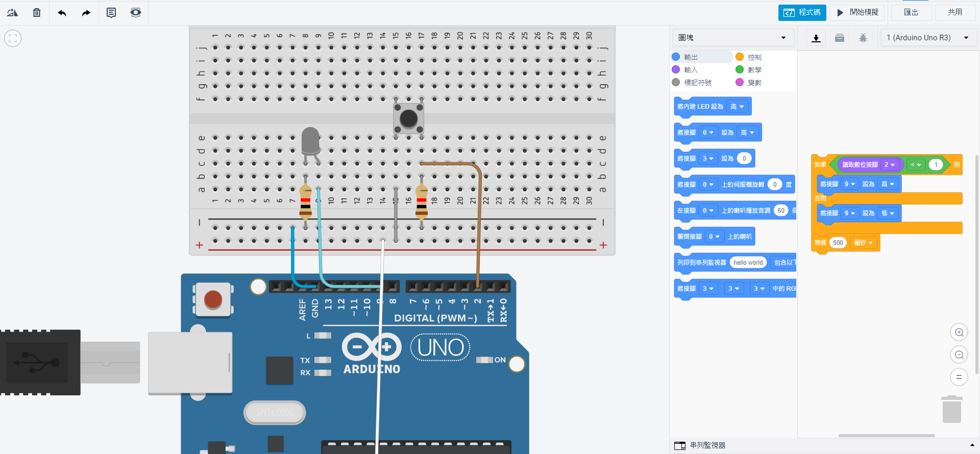Open the 圖塊 editor mode dropdown

coord(731,38)
